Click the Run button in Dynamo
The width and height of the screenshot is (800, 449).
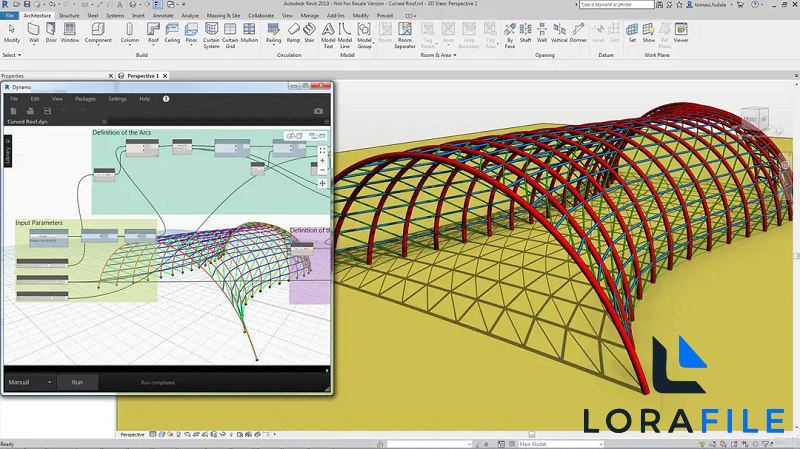77,382
